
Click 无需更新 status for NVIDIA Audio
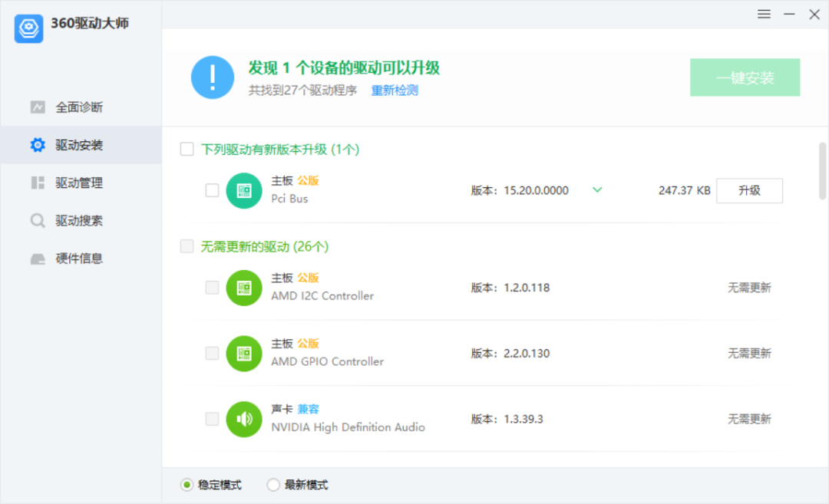click(749, 419)
